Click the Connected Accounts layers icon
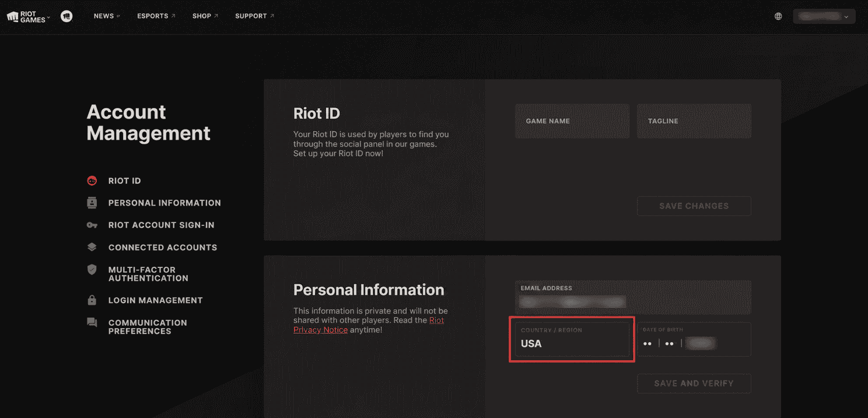Screen dimensions: 868x418 coord(92,248)
